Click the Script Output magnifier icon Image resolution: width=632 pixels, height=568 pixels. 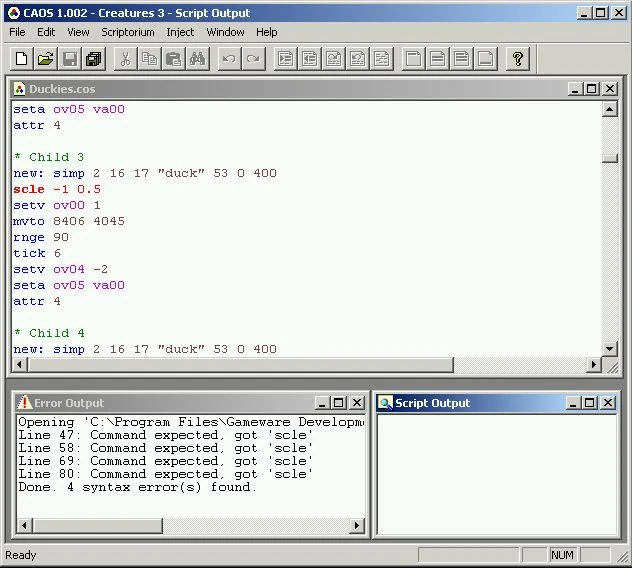coord(385,403)
